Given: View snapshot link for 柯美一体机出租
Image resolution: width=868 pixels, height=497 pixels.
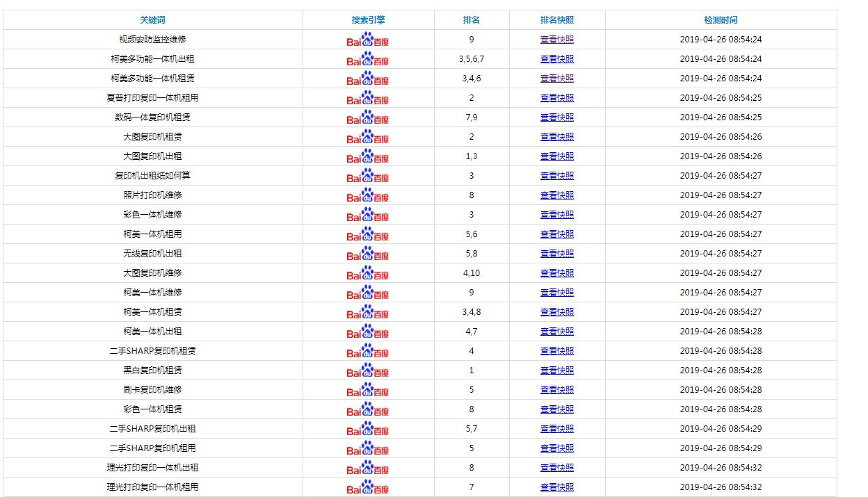Looking at the screenshot, I should [x=557, y=332].
